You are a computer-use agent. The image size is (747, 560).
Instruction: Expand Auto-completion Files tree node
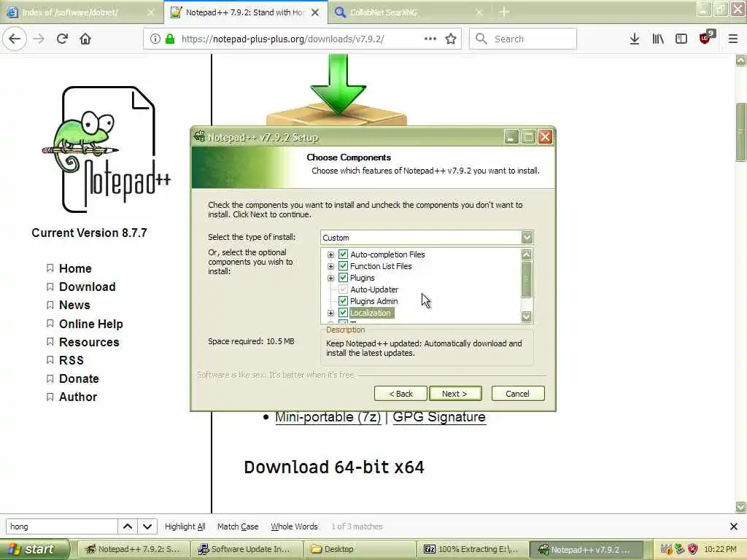tap(330, 254)
